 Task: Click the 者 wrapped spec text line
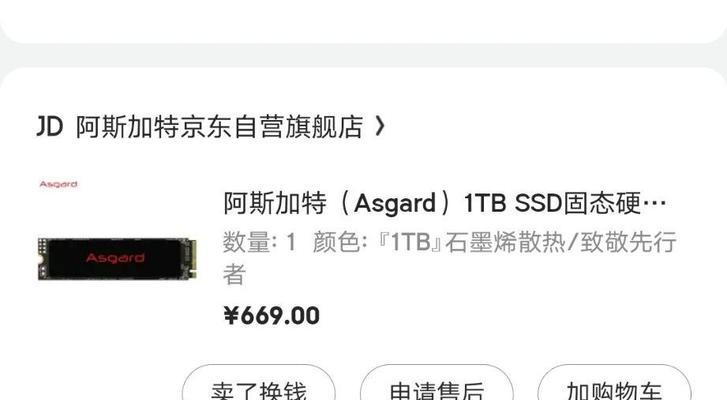tap(234, 274)
